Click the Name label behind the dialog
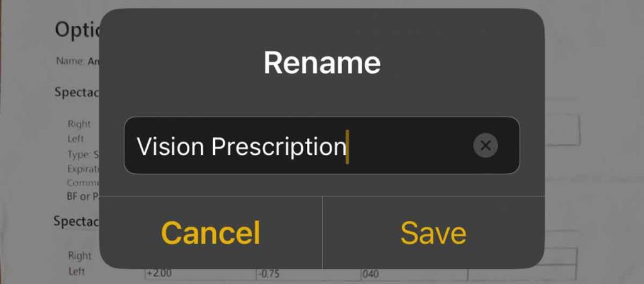Image resolution: width=644 pixels, height=284 pixels. [70, 61]
